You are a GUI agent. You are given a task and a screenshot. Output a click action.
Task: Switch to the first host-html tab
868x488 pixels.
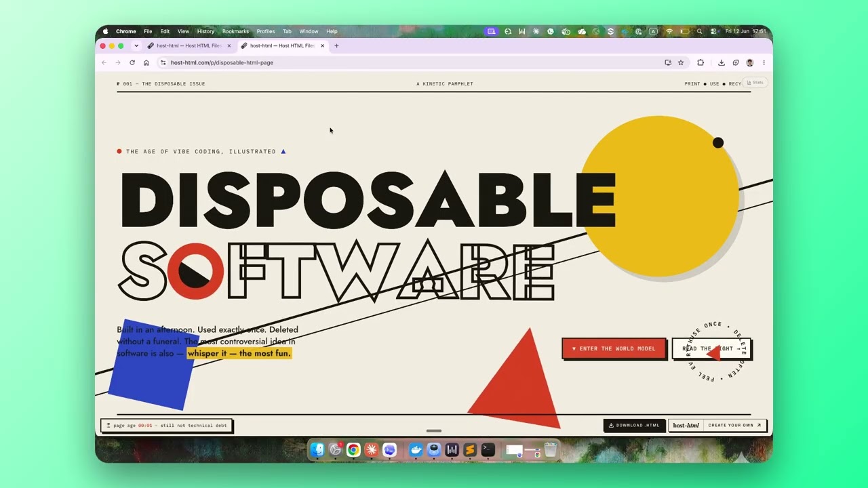tap(189, 45)
